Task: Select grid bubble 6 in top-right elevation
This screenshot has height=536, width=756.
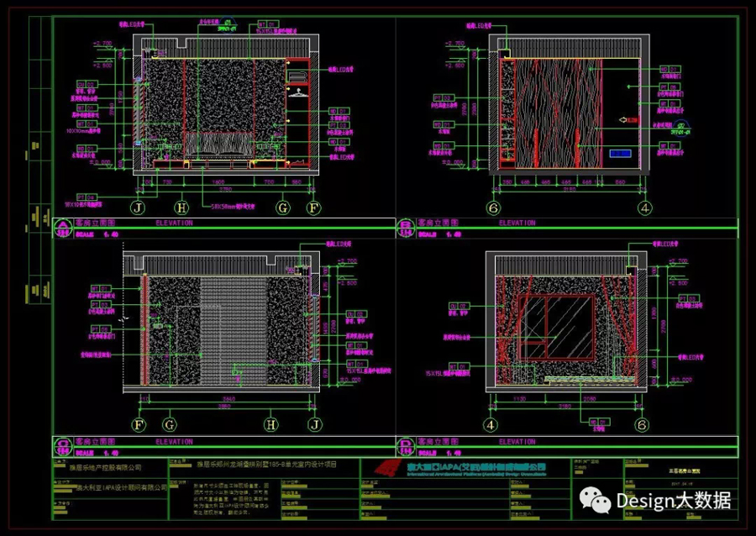Action: click(493, 207)
